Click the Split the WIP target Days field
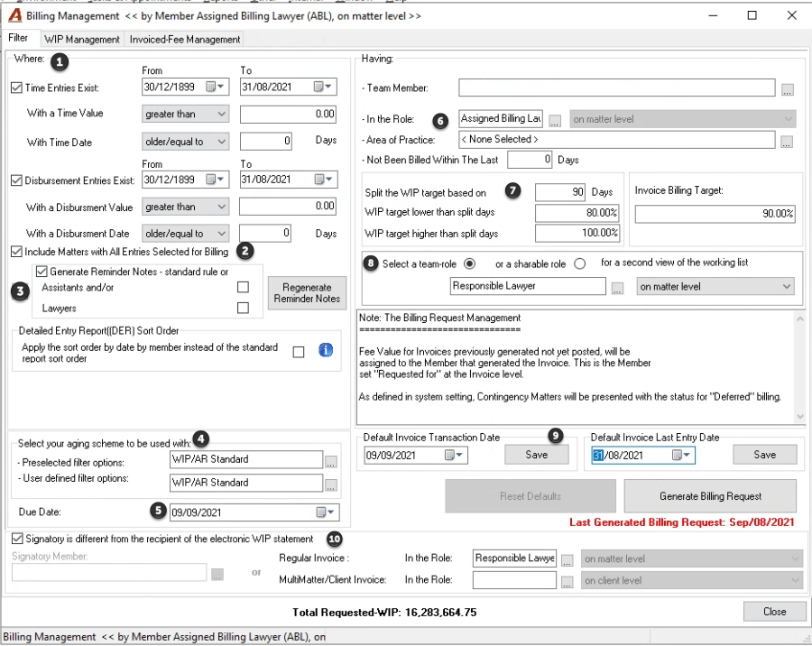Viewport: 812px width, 646px height. 559,192
